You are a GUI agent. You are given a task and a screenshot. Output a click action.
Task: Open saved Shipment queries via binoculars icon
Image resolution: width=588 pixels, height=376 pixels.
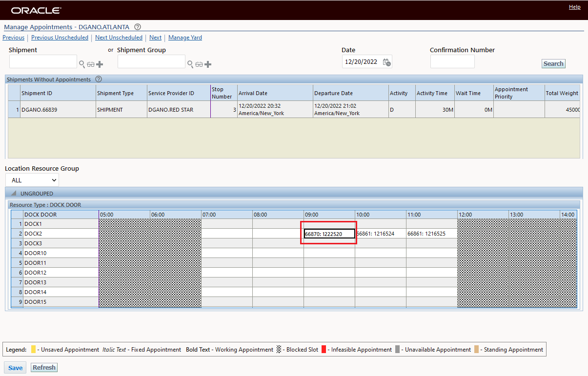click(91, 64)
